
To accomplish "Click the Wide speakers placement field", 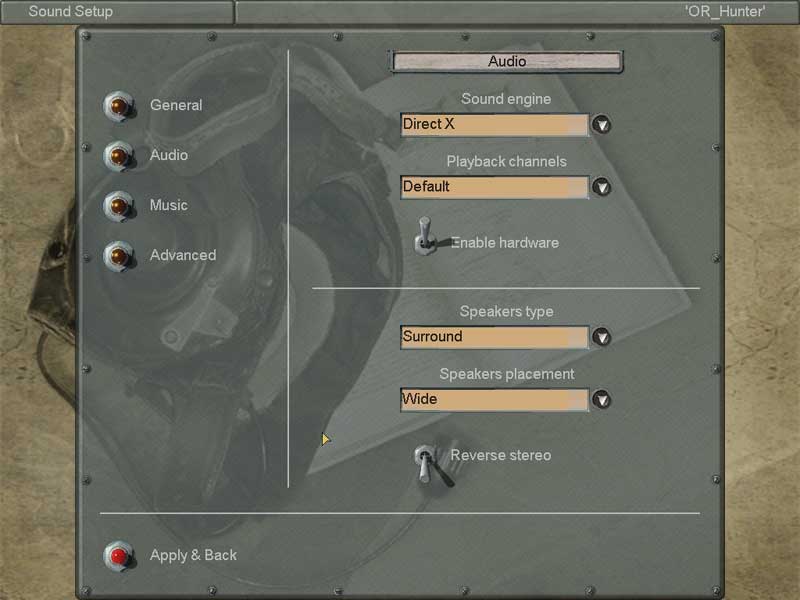I will [494, 400].
